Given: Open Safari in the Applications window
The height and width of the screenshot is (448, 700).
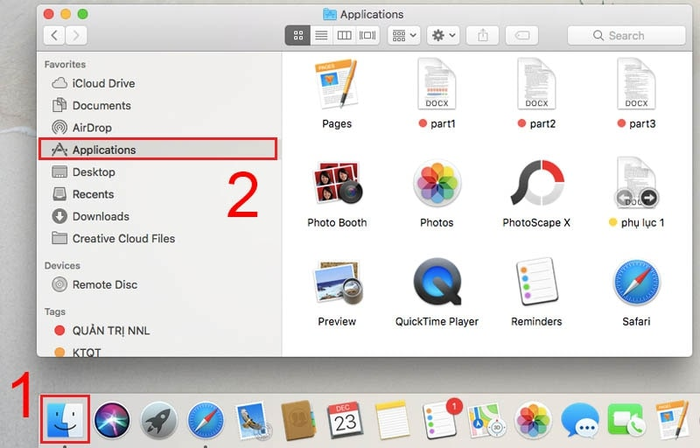Looking at the screenshot, I should [636, 285].
